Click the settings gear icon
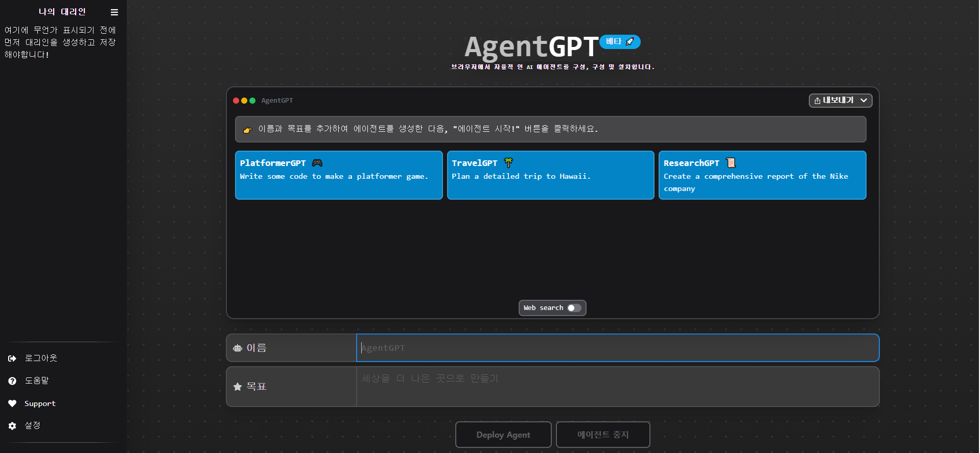 point(12,426)
